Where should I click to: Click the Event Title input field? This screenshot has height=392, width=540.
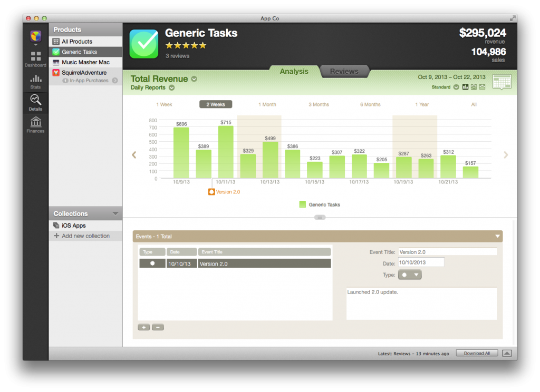point(447,252)
